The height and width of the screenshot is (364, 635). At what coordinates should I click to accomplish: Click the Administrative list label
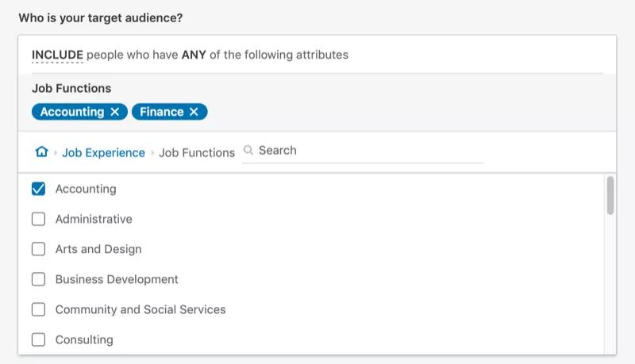(94, 219)
